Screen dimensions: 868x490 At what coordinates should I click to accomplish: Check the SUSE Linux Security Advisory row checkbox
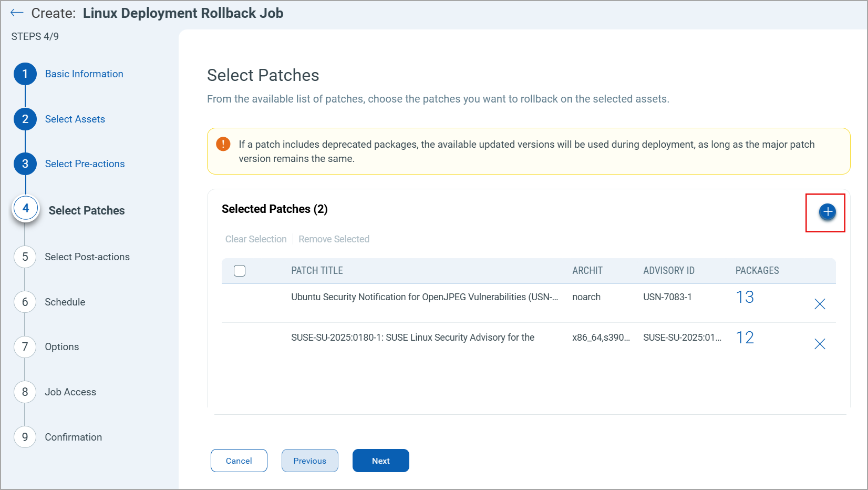click(240, 337)
